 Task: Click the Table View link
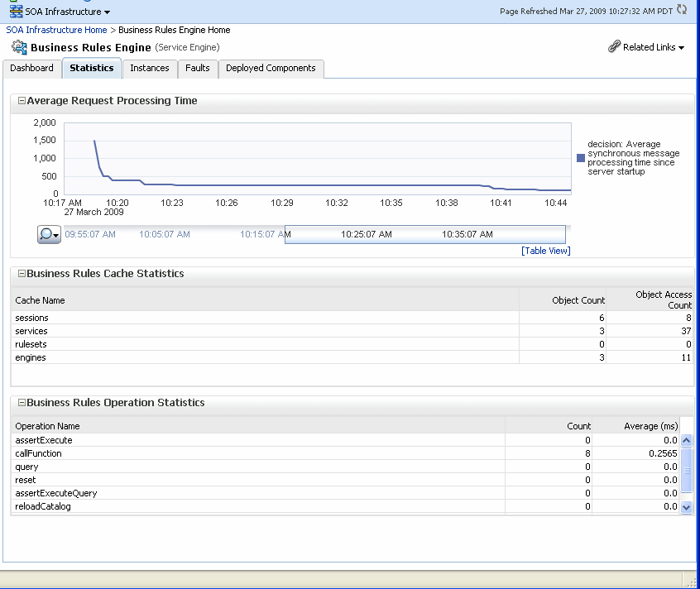(x=545, y=250)
